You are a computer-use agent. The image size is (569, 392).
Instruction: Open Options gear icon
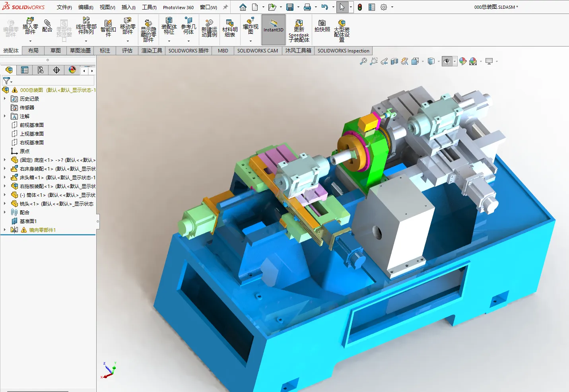tap(384, 7)
